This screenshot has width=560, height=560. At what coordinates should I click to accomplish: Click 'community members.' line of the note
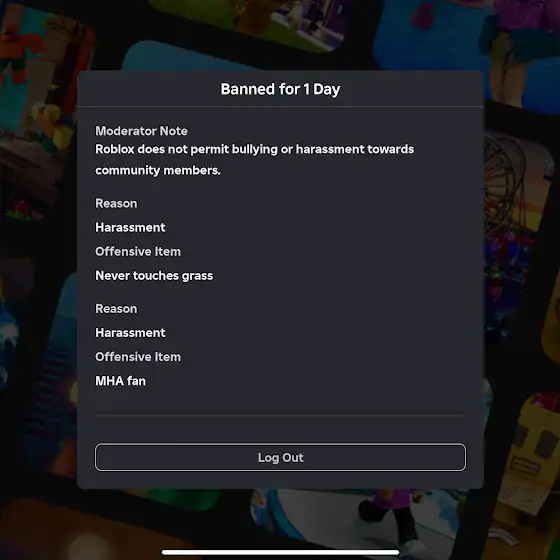[x=158, y=170]
